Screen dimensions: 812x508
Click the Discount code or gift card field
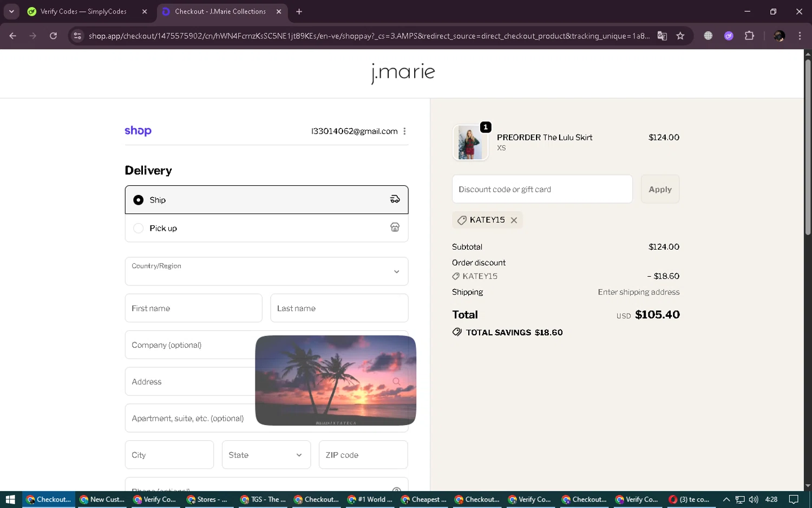point(542,189)
